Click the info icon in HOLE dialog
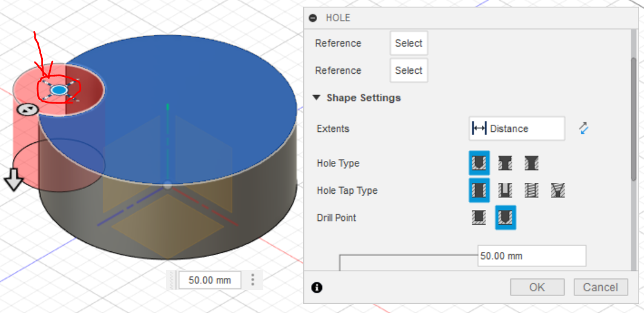This screenshot has height=313, width=644. 317,288
